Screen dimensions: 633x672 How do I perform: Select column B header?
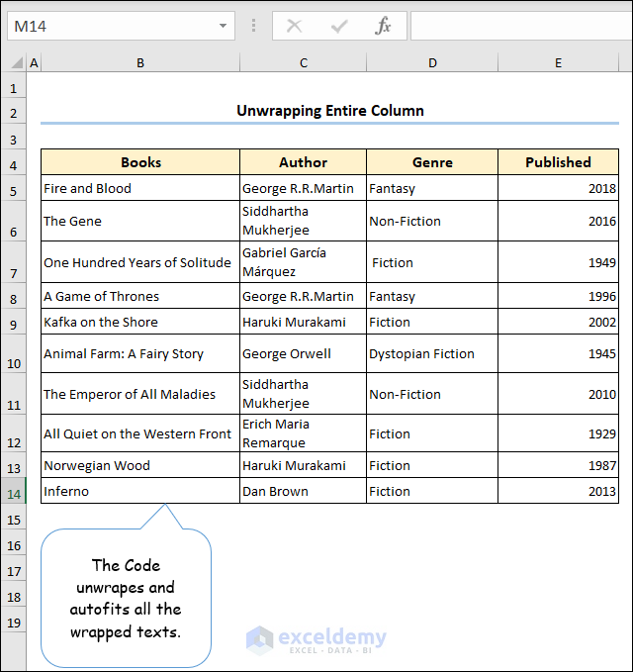click(140, 63)
